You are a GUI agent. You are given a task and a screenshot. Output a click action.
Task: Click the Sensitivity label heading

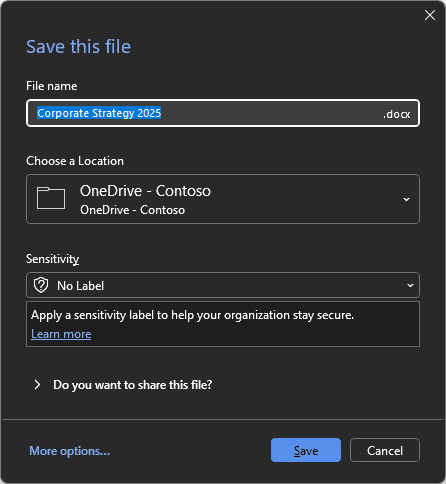[x=53, y=259]
